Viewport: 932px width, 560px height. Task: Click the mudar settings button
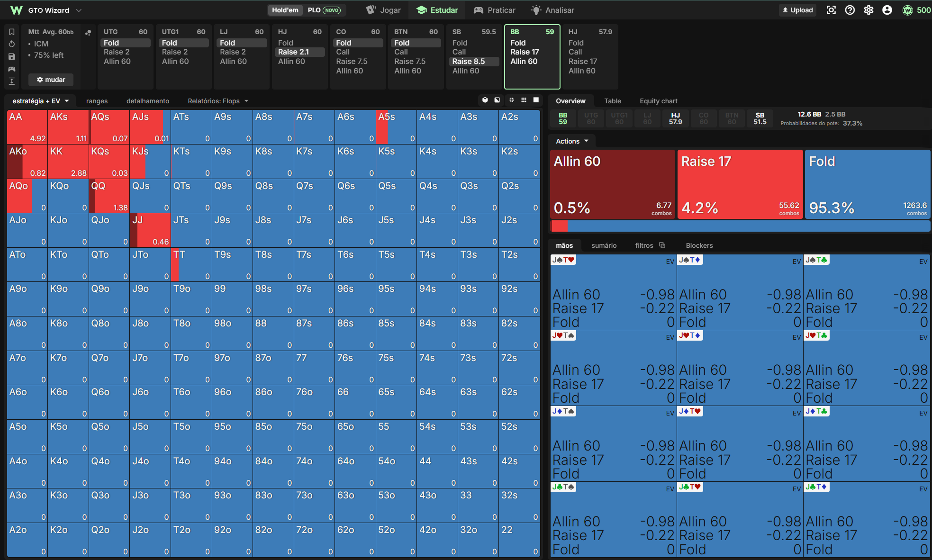51,80
